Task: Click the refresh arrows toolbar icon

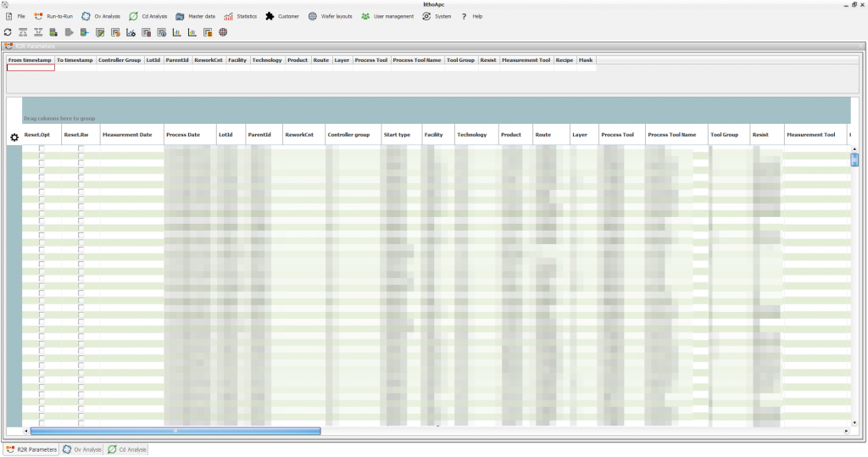Action: point(8,32)
